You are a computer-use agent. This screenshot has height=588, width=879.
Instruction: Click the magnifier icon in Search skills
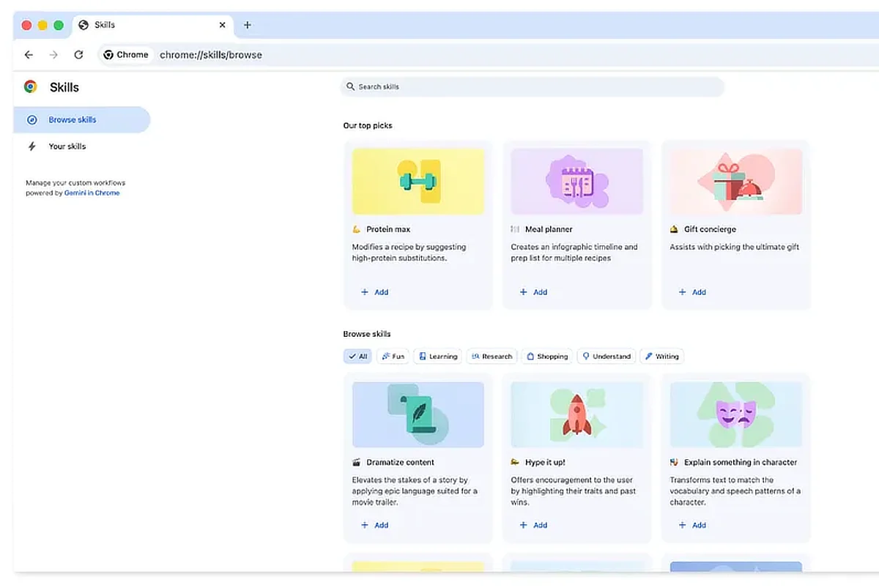coord(350,86)
